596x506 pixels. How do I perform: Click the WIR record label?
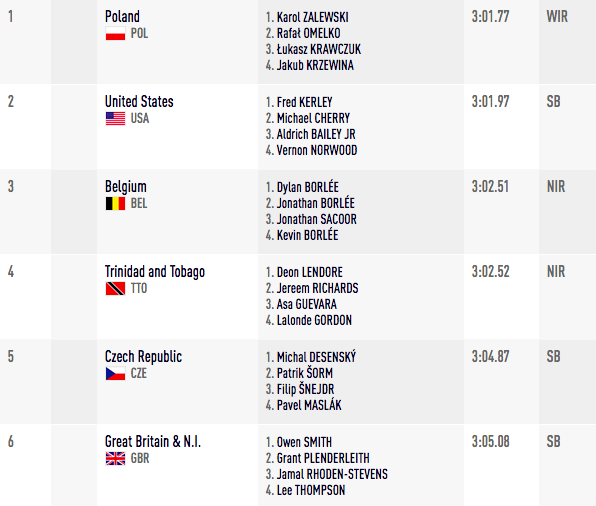[x=557, y=17]
